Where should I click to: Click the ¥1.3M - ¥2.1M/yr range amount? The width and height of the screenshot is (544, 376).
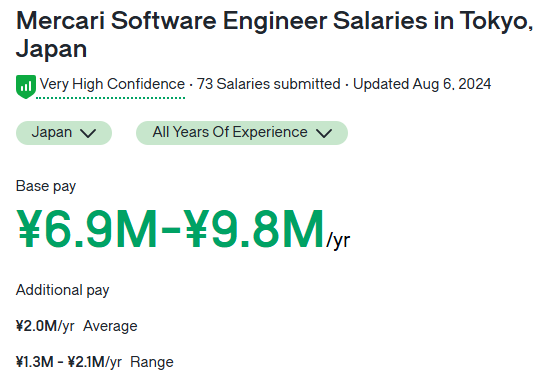pos(69,362)
